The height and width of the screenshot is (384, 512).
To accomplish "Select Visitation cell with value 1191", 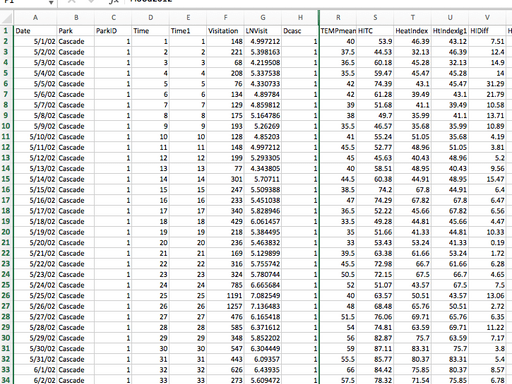I will tap(225, 295).
